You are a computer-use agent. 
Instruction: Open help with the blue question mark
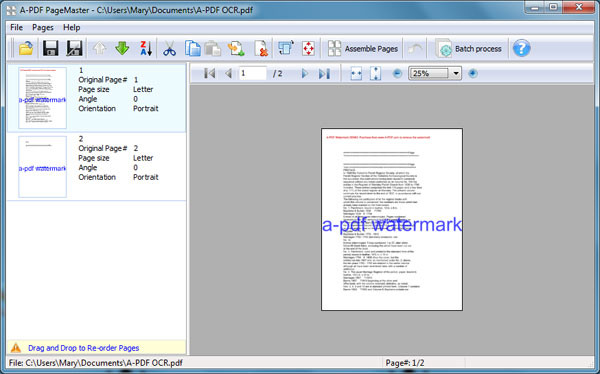[x=521, y=49]
